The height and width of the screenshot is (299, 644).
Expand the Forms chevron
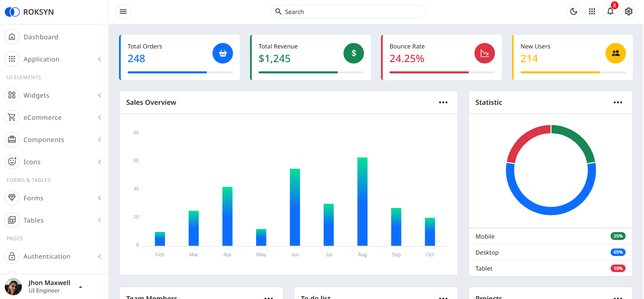click(100, 198)
